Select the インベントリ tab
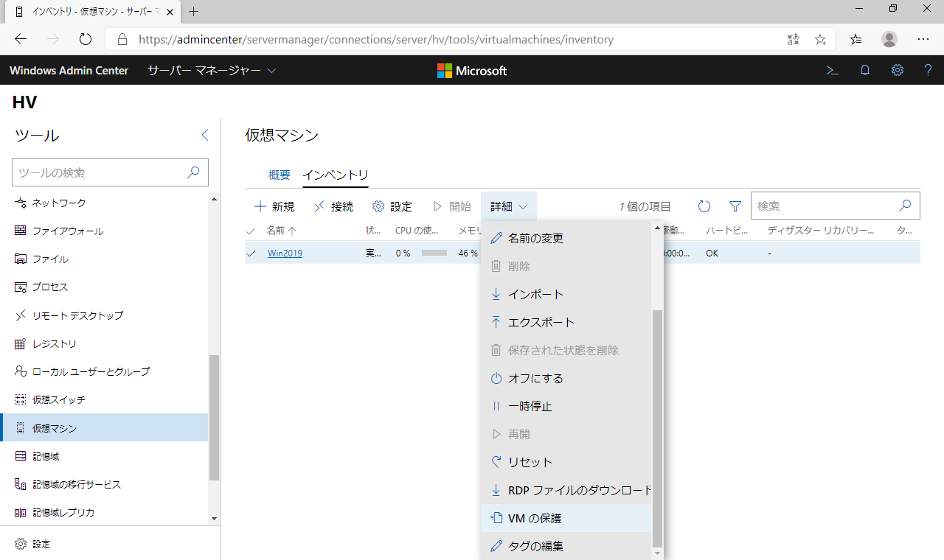Viewport: 944px width, 560px height. [x=336, y=175]
